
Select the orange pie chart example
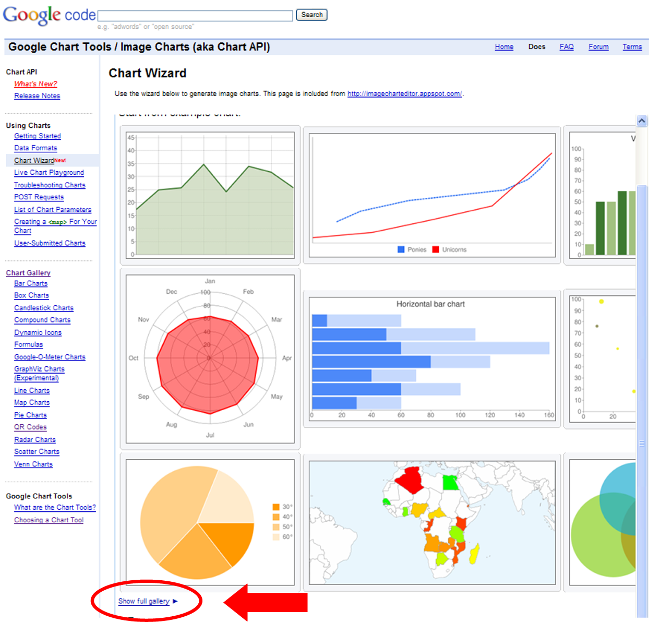[x=210, y=522]
